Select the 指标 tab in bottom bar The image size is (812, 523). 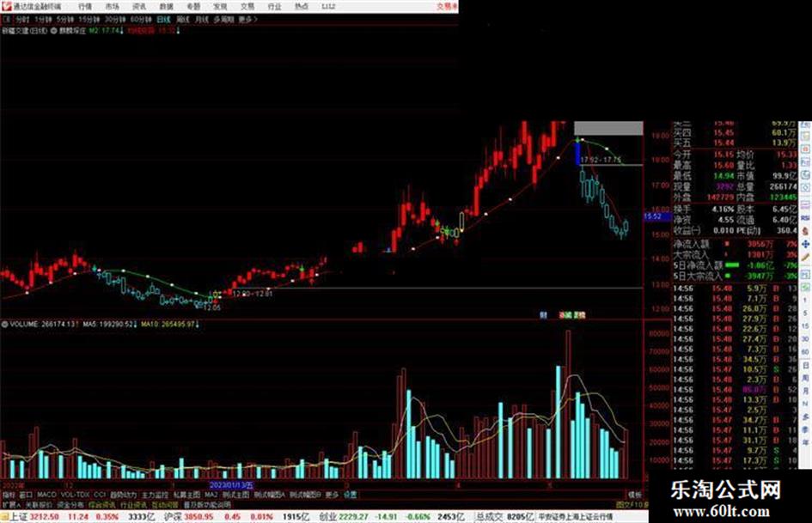coord(9,495)
